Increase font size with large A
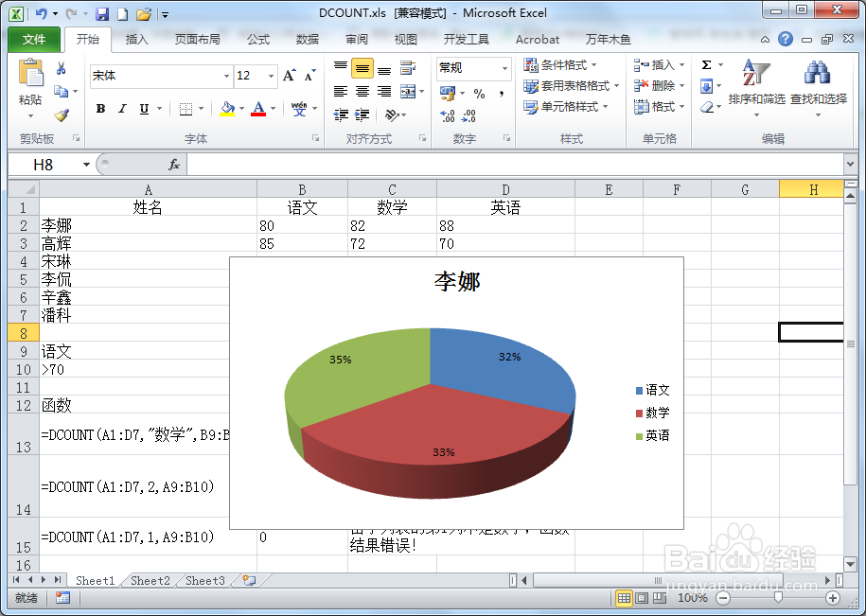 coord(290,76)
